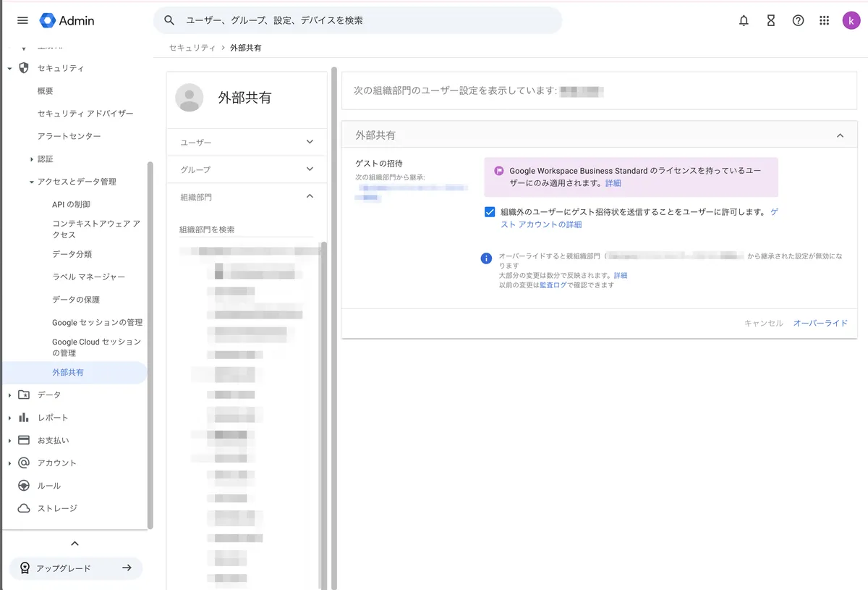Click the top search field

357,20
